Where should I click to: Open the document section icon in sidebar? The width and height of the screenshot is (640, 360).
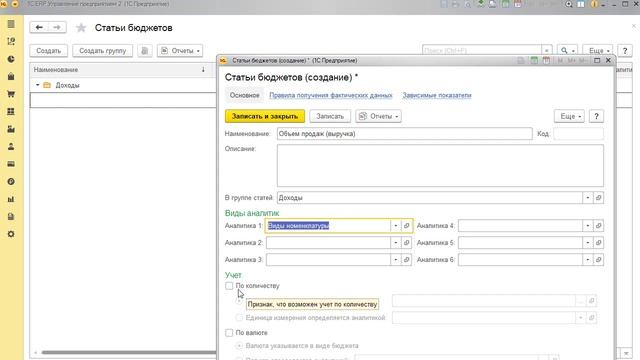click(11, 217)
